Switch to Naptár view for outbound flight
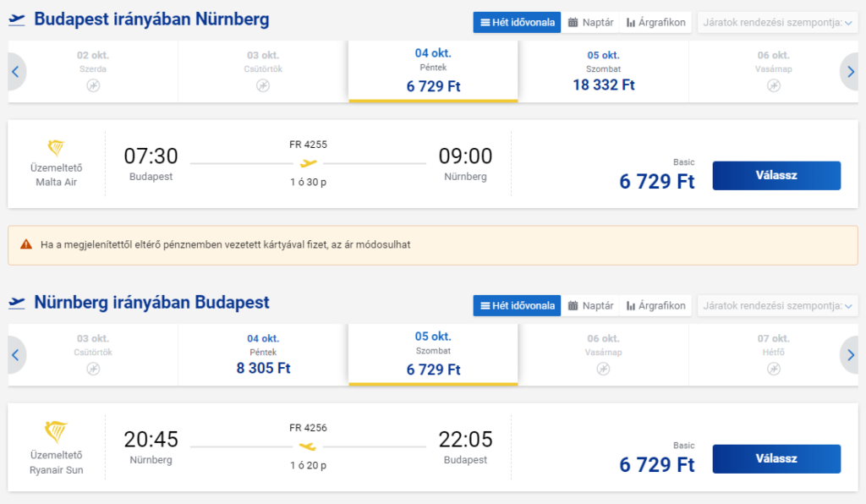This screenshot has width=866, height=504. coord(590,22)
